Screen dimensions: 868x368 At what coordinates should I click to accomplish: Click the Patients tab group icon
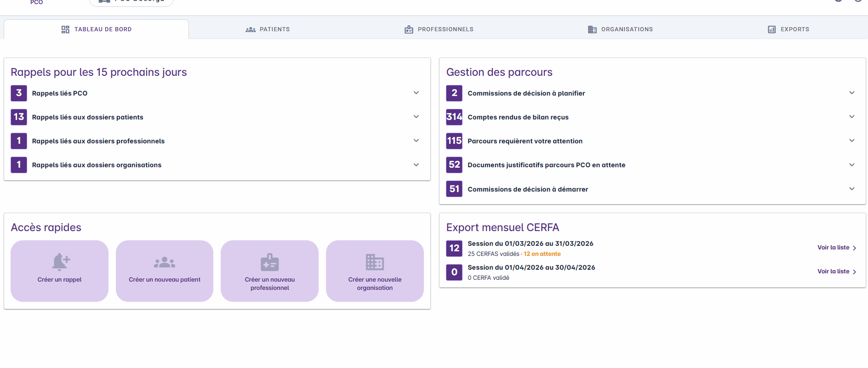[251, 29]
